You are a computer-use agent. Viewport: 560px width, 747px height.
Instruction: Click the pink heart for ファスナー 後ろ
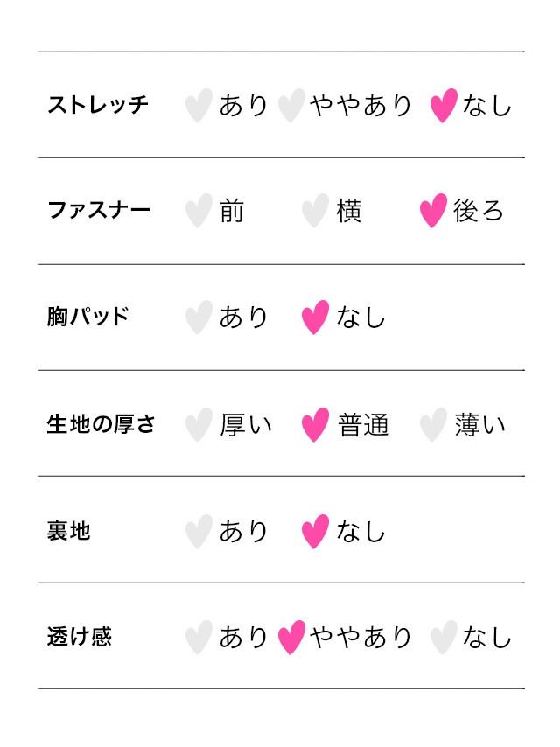pos(433,211)
